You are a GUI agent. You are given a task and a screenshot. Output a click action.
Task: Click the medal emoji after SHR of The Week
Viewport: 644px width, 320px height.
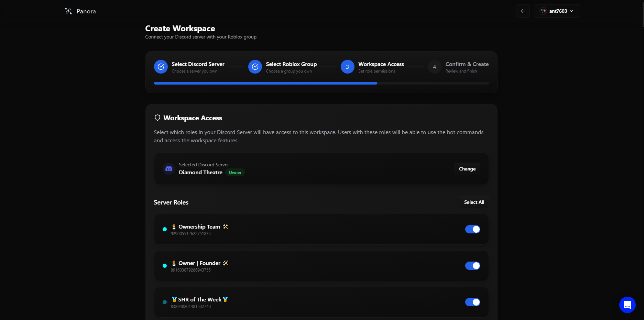point(225,299)
